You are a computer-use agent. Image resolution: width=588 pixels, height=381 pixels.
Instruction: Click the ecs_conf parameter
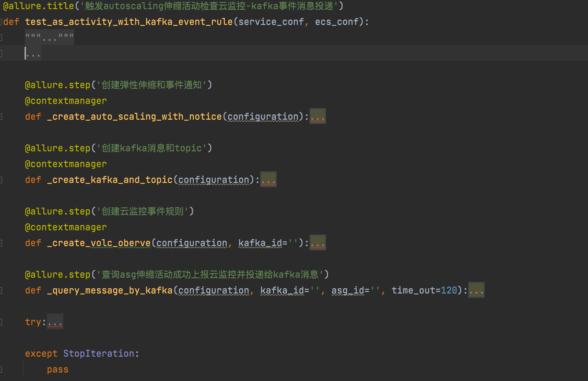point(337,22)
